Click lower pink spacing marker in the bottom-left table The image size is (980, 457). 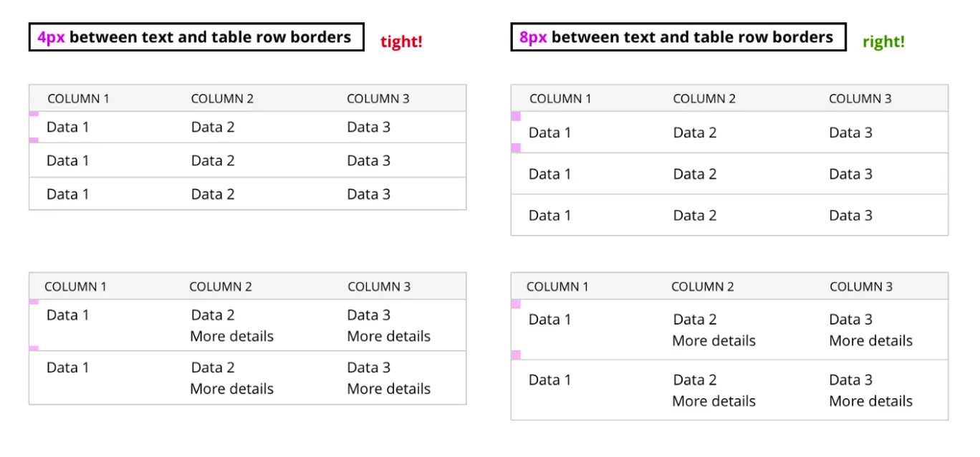click(34, 348)
